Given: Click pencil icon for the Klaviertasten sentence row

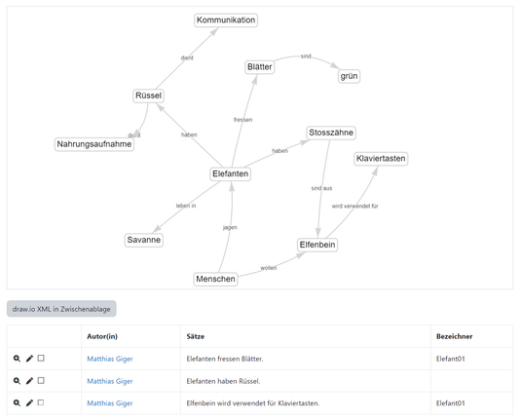Looking at the screenshot, I should tap(29, 403).
